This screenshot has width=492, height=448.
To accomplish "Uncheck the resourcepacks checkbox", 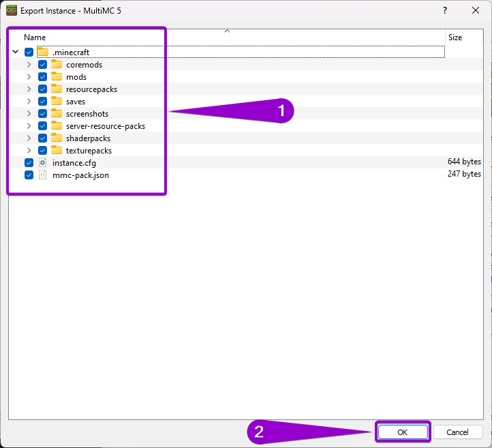I will coord(42,89).
